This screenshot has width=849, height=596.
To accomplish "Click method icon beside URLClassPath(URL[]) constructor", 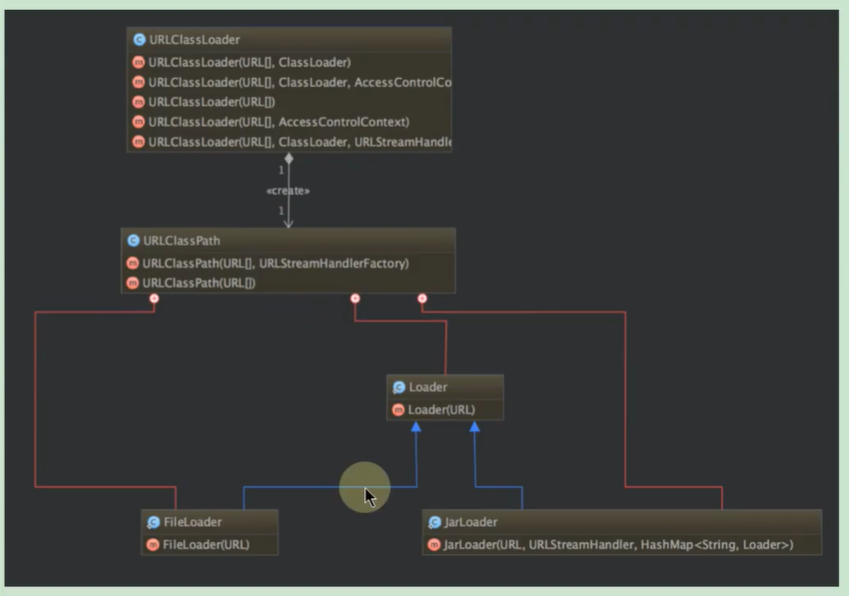I will (132, 283).
